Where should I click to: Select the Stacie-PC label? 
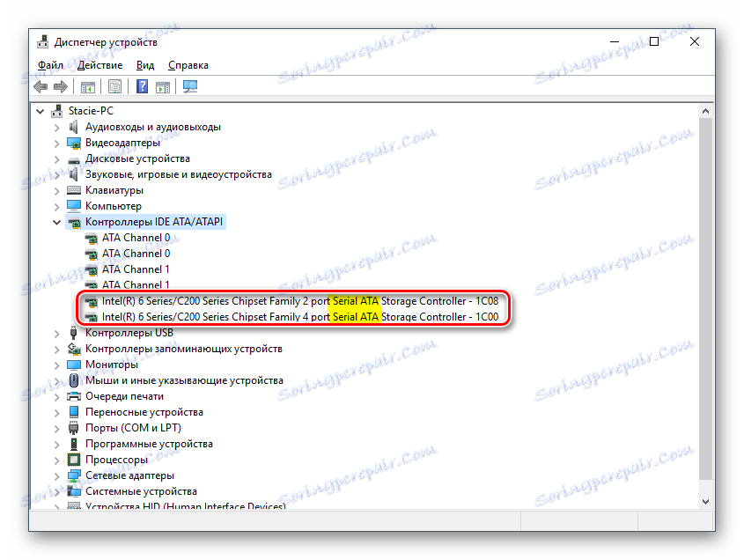tap(91, 111)
